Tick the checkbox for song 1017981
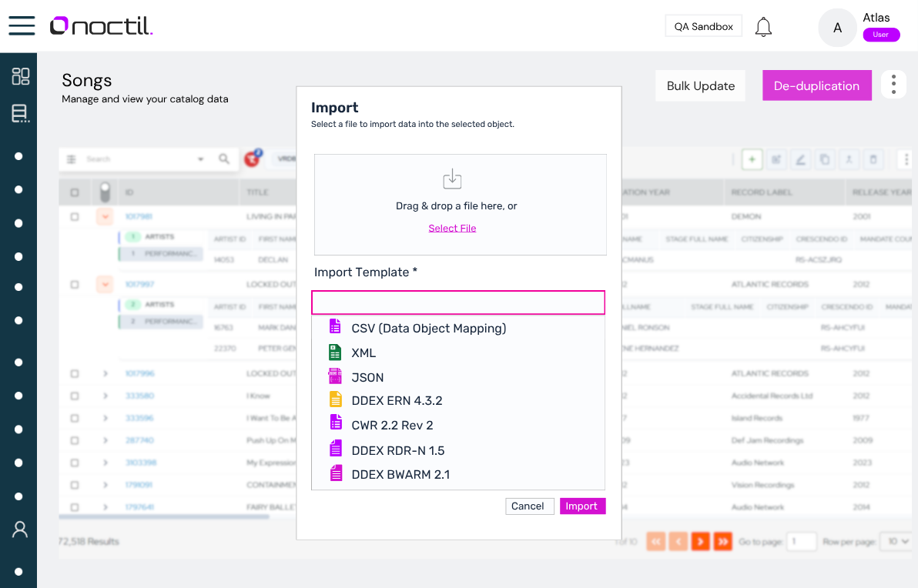 pyautogui.click(x=75, y=216)
